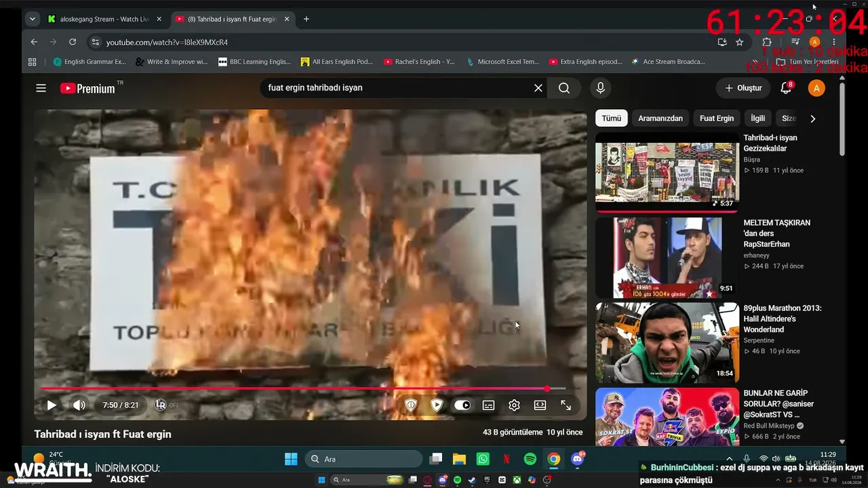The width and height of the screenshot is (868, 488).
Task: Switch the player to theater mode
Action: (540, 405)
